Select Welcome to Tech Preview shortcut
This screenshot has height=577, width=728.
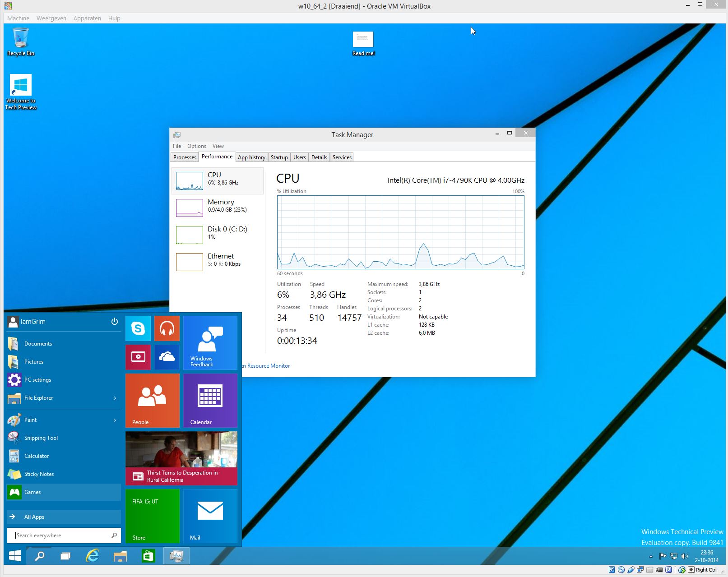(21, 92)
